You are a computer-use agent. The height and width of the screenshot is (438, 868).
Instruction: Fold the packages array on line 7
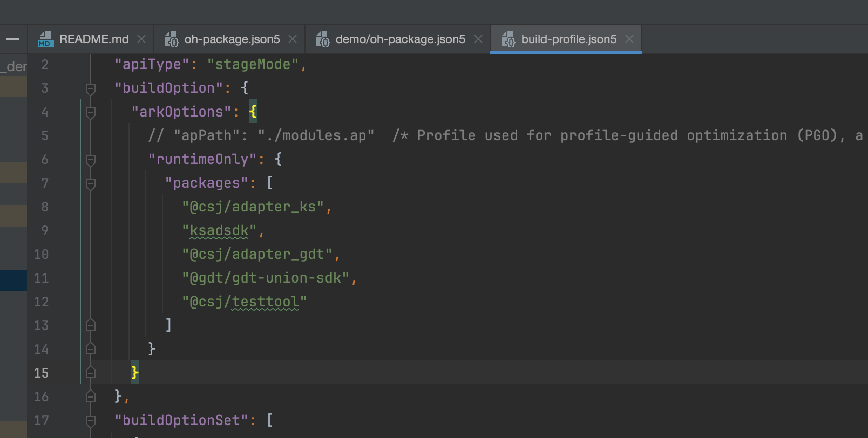click(91, 183)
